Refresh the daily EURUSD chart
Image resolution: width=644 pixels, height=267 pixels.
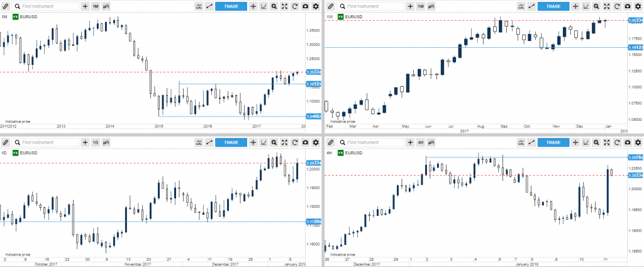294,143
